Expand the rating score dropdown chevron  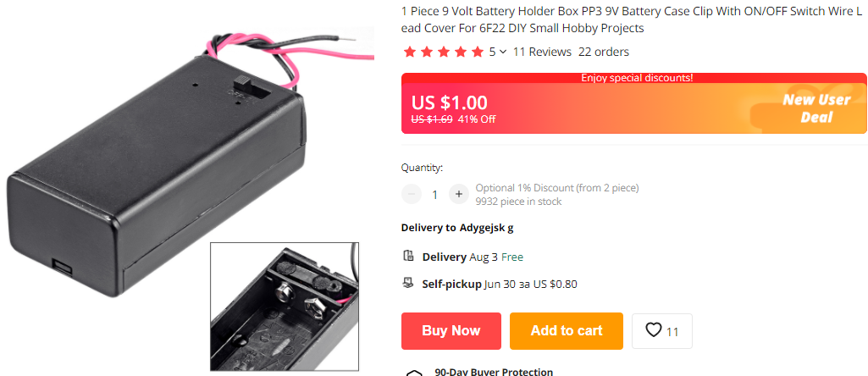click(x=503, y=52)
